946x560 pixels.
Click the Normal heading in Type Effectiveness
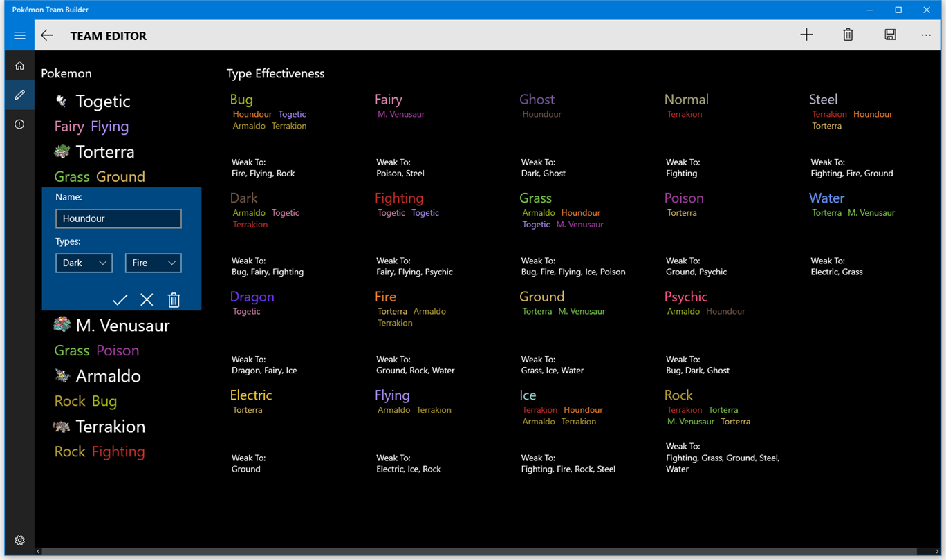[686, 100]
